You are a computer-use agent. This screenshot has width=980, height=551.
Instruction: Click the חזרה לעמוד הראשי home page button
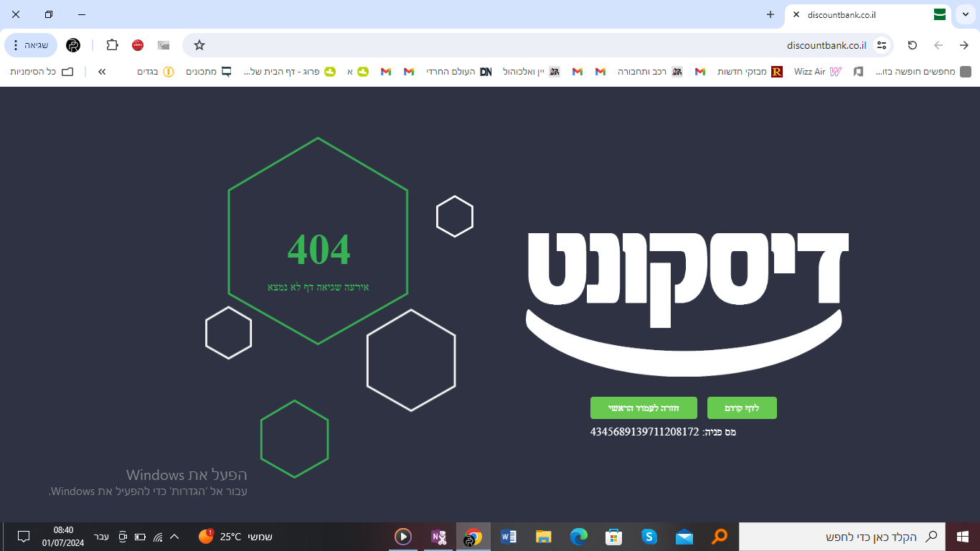644,408
